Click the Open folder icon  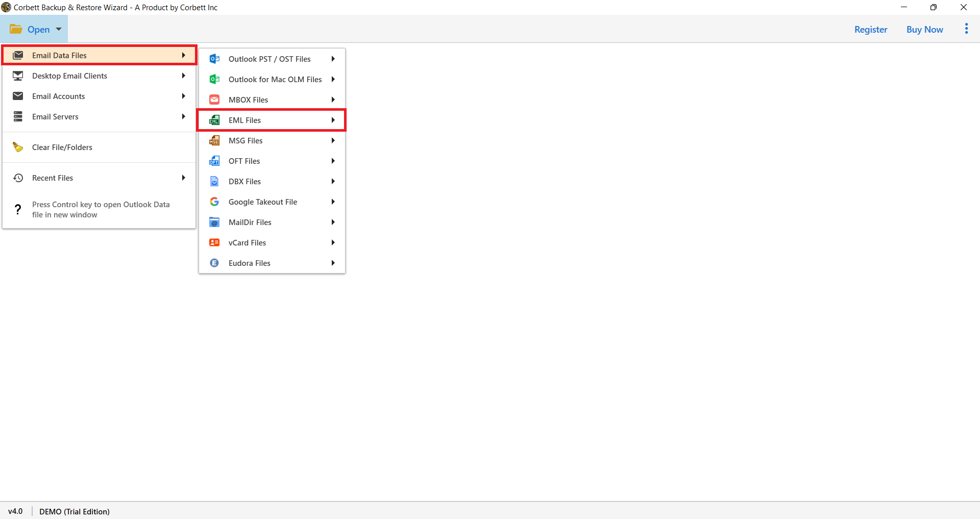pos(16,29)
